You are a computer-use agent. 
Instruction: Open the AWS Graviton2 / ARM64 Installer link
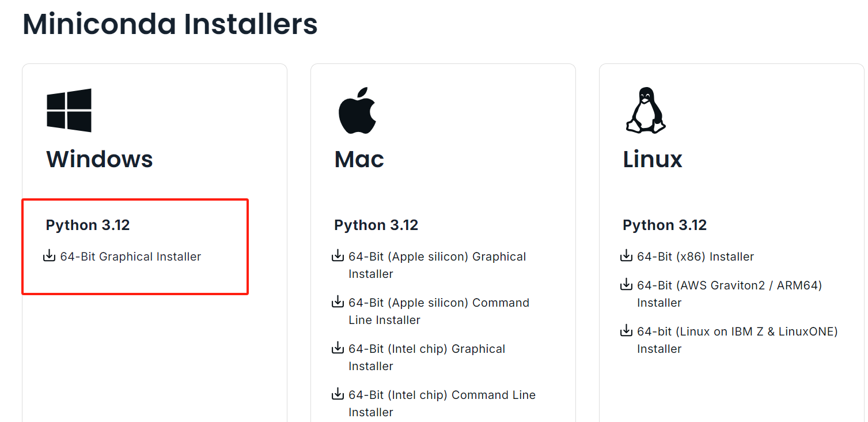click(x=729, y=285)
